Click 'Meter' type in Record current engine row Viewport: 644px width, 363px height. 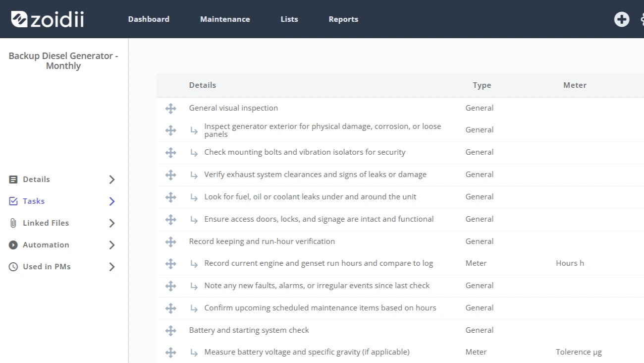tap(476, 263)
